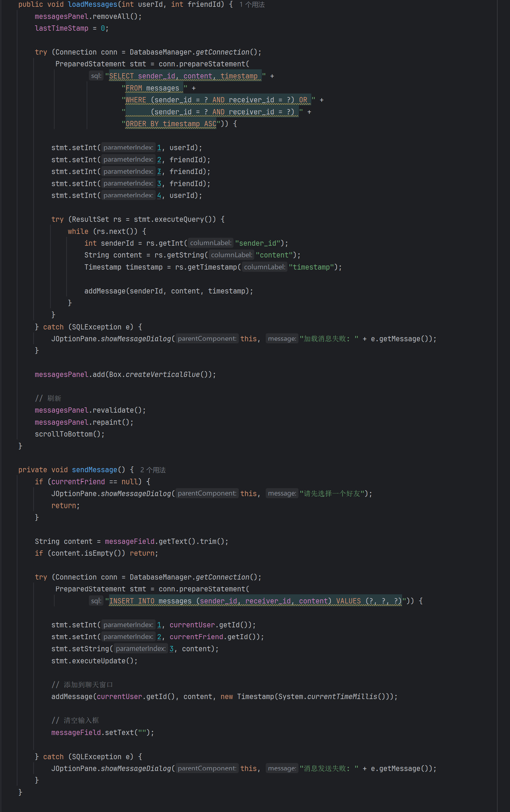Select the loadMessages method name
The height and width of the screenshot is (812, 510).
92,4
